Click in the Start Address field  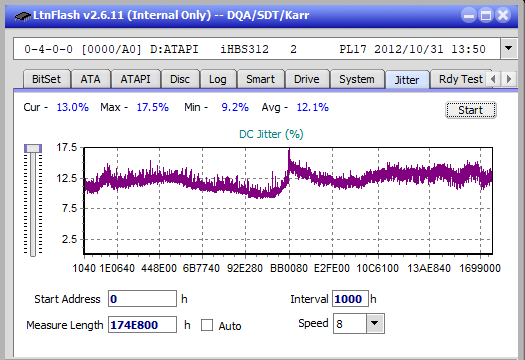coord(142,299)
